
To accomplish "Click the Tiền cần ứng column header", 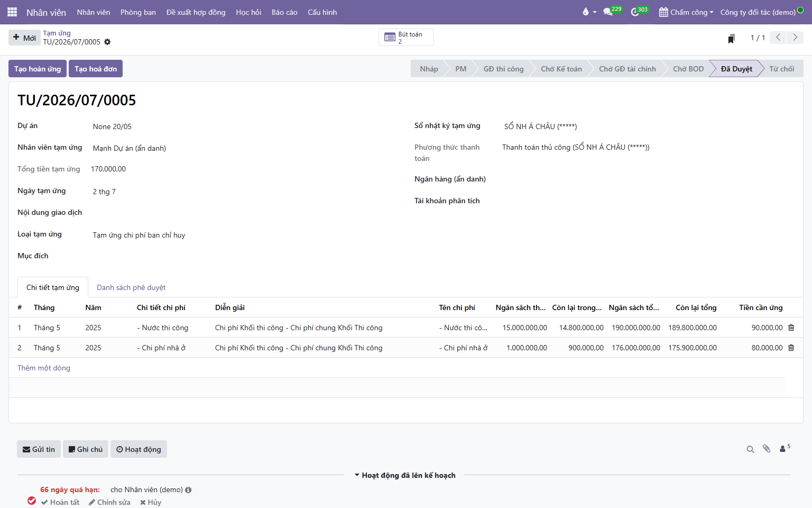I will [x=761, y=307].
